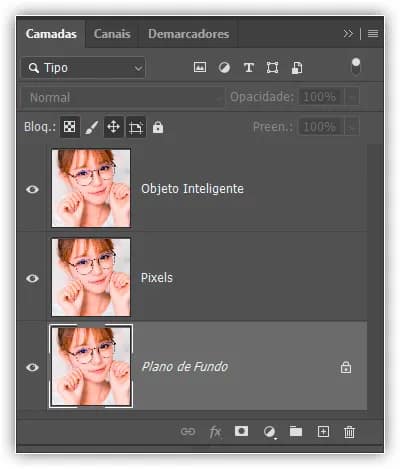Hide the Pixels layer
This screenshot has height=469, width=400.
(x=32, y=278)
